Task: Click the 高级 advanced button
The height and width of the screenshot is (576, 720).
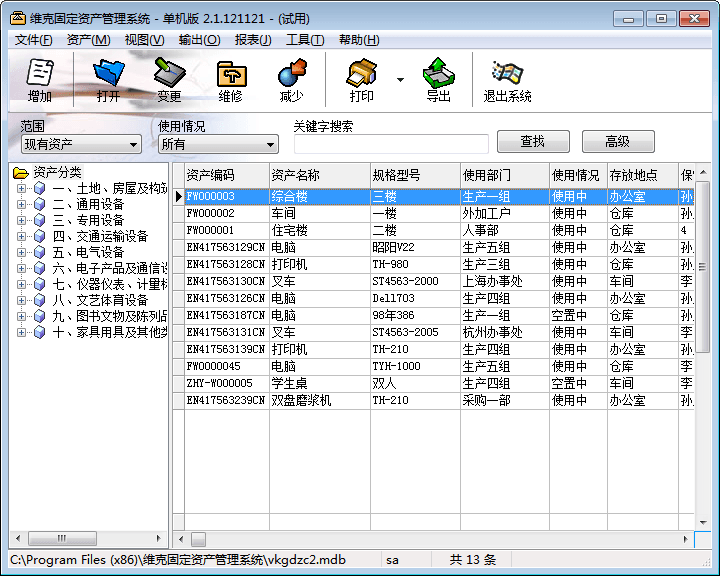Action: pyautogui.click(x=617, y=142)
